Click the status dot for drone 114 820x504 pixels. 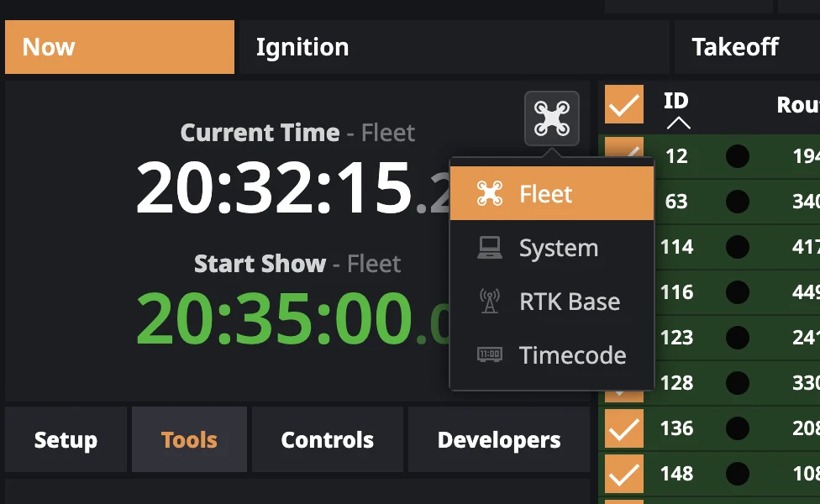tap(738, 247)
